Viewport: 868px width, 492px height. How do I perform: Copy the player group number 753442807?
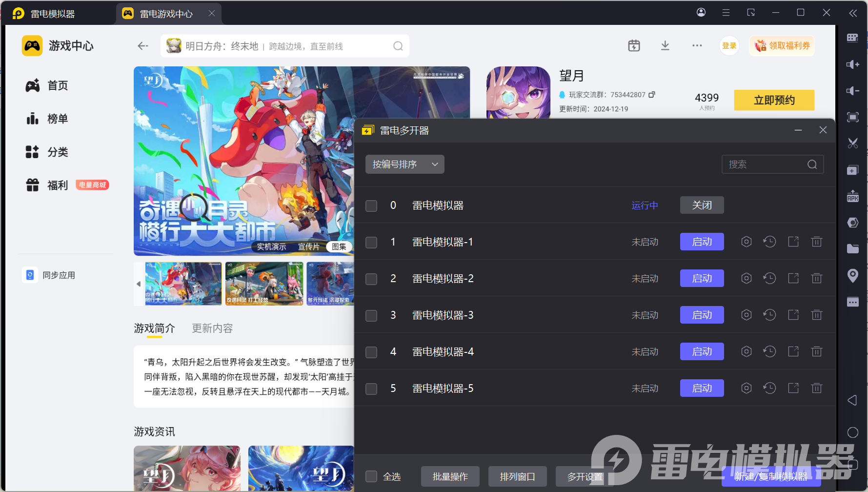click(651, 95)
